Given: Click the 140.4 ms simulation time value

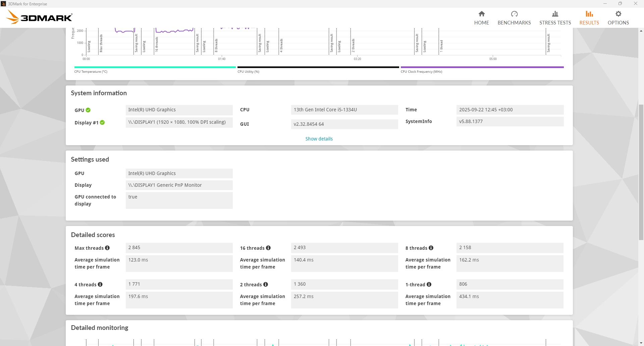Looking at the screenshot, I should click(x=344, y=264).
